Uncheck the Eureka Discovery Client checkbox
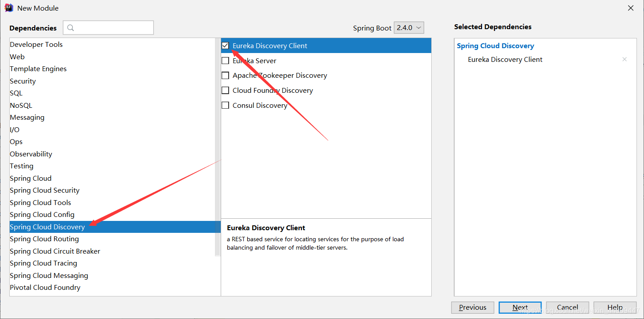 click(225, 46)
